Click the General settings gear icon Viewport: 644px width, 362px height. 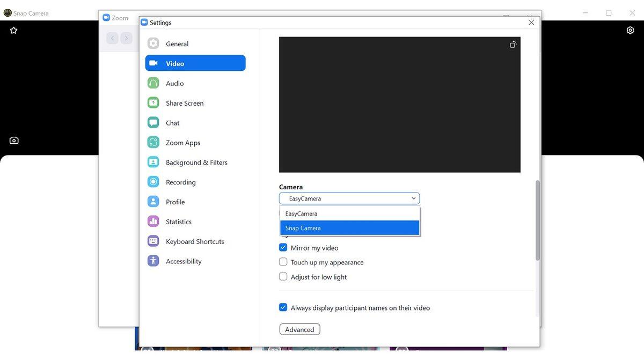pyautogui.click(x=153, y=44)
